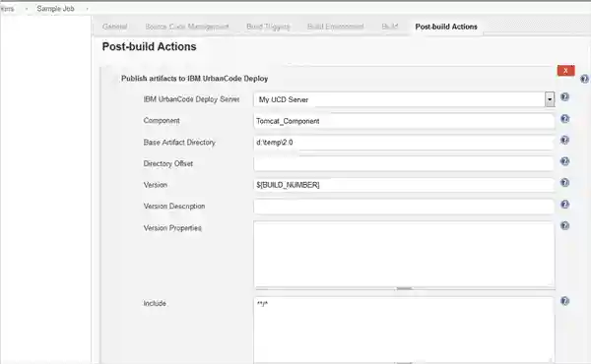Open help for IBM UrbanCode Deploy Server
Image resolution: width=591 pixels, height=364 pixels.
tap(564, 97)
